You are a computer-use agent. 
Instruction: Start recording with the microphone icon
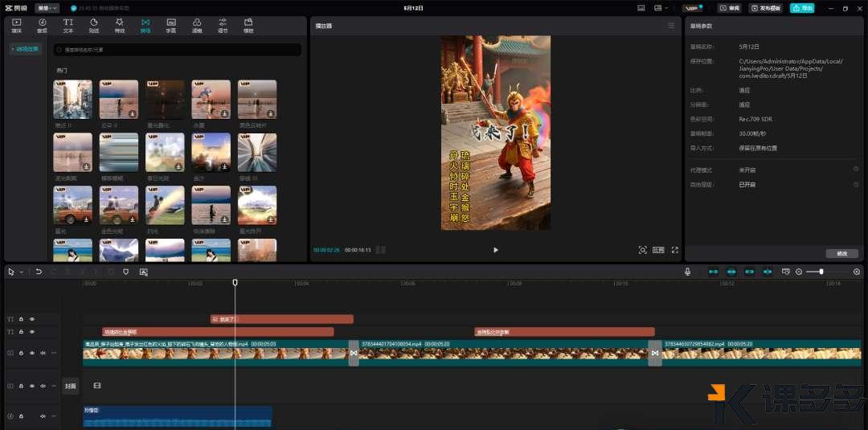point(687,272)
